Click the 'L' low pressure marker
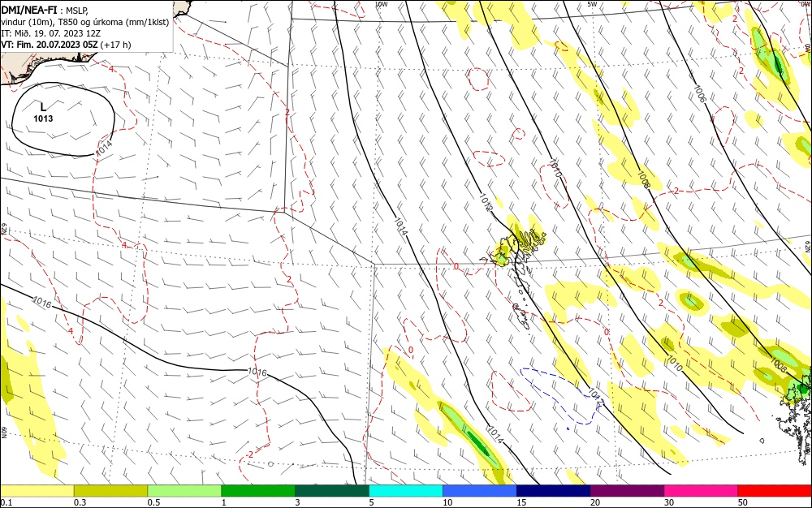 (43, 108)
